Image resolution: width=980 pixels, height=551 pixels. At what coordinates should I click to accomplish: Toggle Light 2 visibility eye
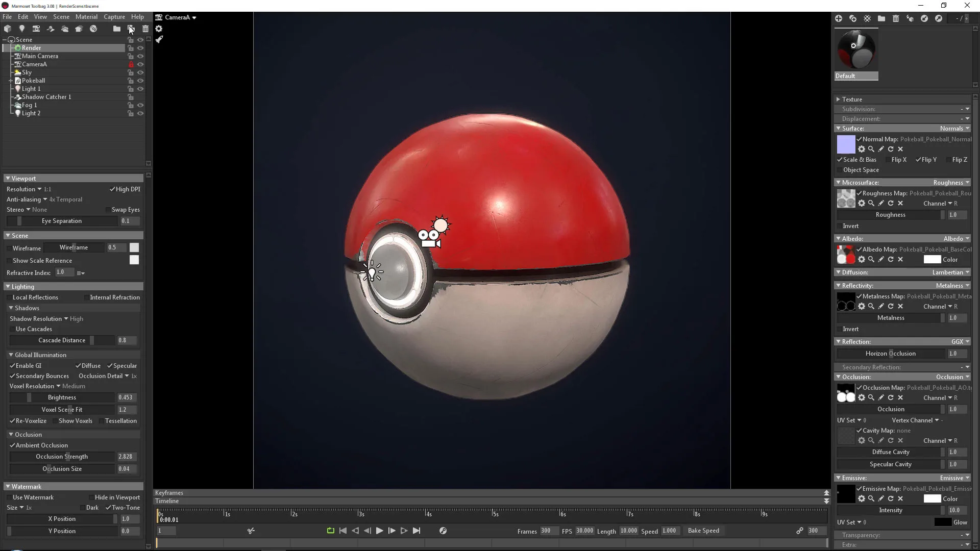140,113
